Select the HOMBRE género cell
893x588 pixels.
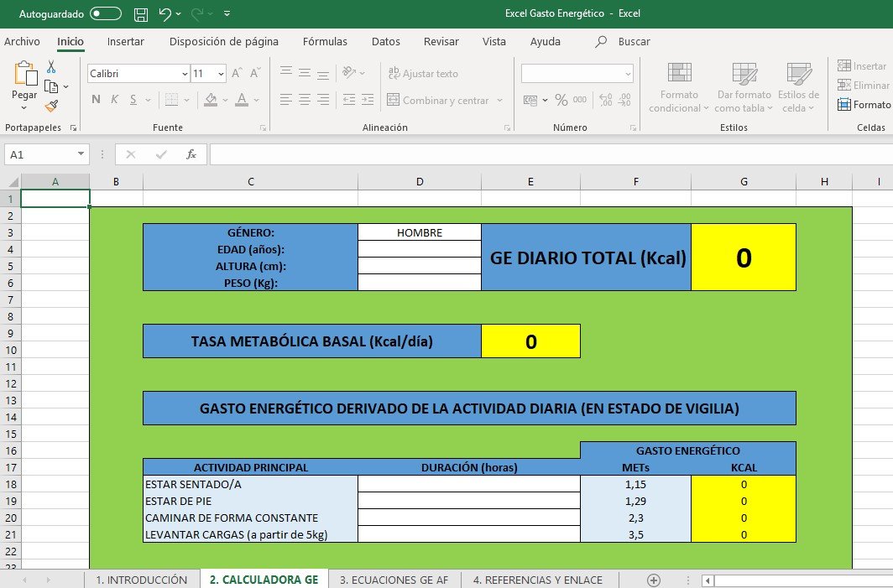(x=420, y=232)
